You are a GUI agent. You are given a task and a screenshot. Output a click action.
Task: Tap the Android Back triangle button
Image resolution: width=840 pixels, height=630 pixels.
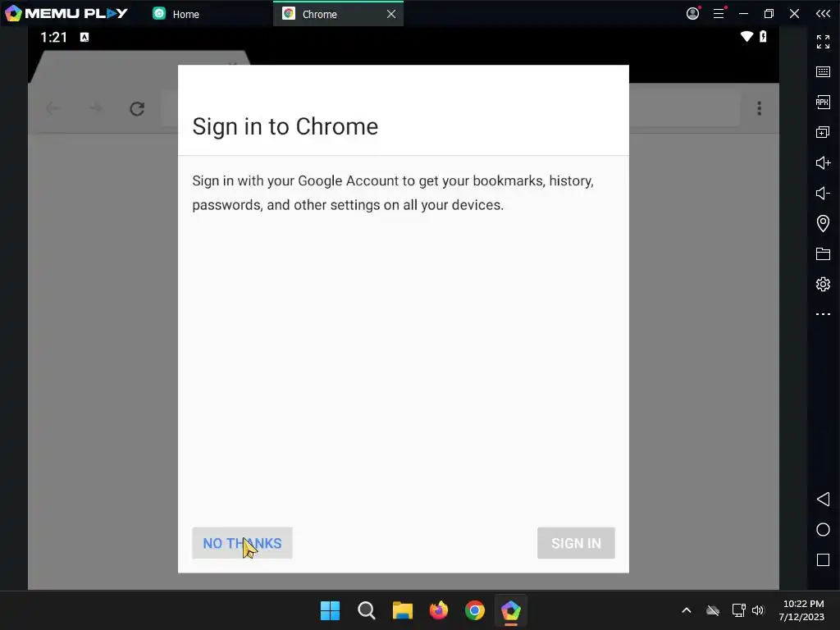pyautogui.click(x=823, y=500)
